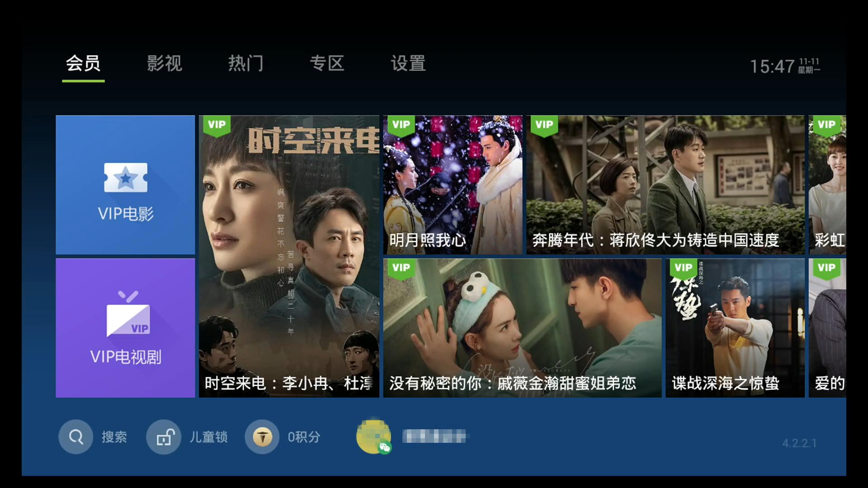Open 没有秘密的你 drama thumbnail
868x488 pixels.
pyautogui.click(x=522, y=328)
